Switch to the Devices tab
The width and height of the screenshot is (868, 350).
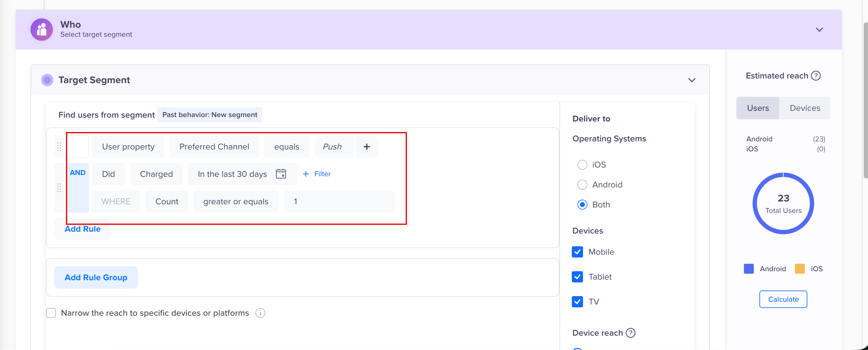coord(805,108)
